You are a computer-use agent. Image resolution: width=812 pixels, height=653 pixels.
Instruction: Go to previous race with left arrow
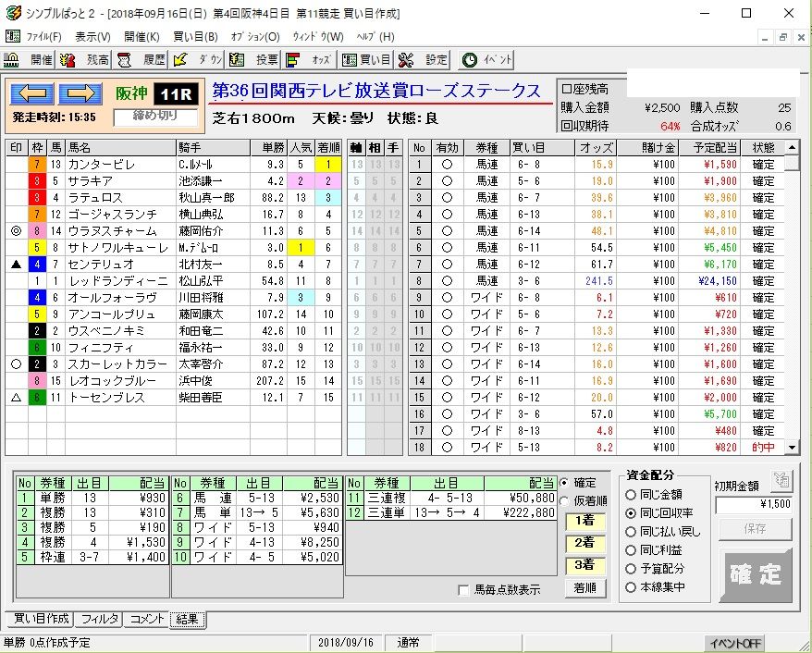tap(32, 93)
